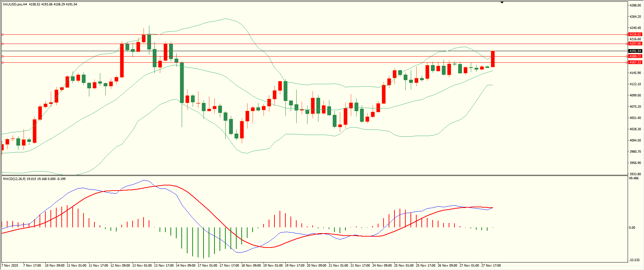Click the chart shift triangle marker at top
The height and width of the screenshot is (270, 644).
tap(502, 2)
